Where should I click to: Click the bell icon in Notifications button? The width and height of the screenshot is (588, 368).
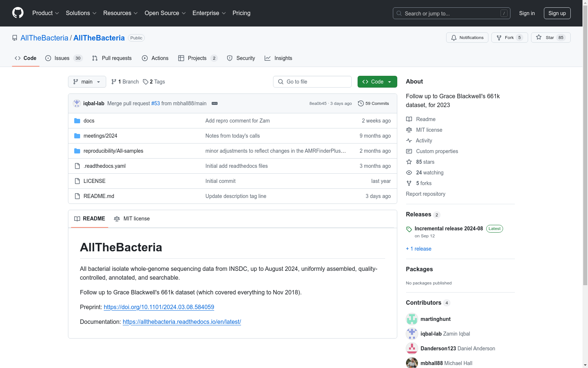(x=454, y=38)
